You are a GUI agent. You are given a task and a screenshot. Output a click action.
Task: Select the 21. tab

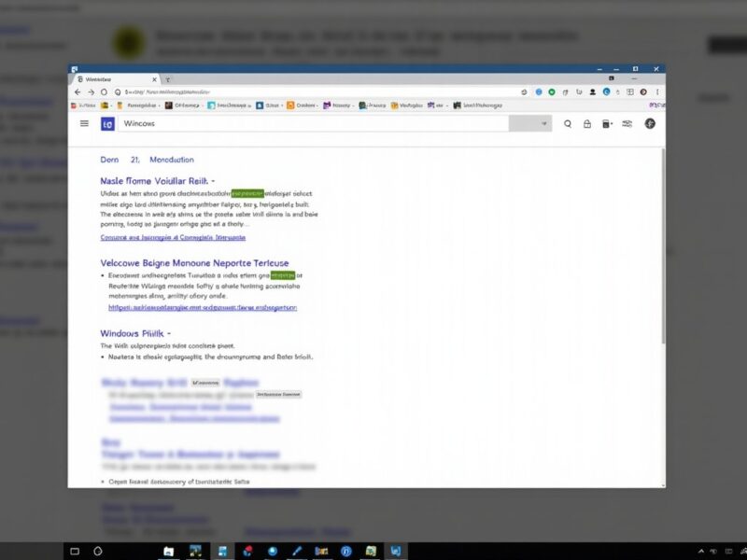click(x=135, y=160)
